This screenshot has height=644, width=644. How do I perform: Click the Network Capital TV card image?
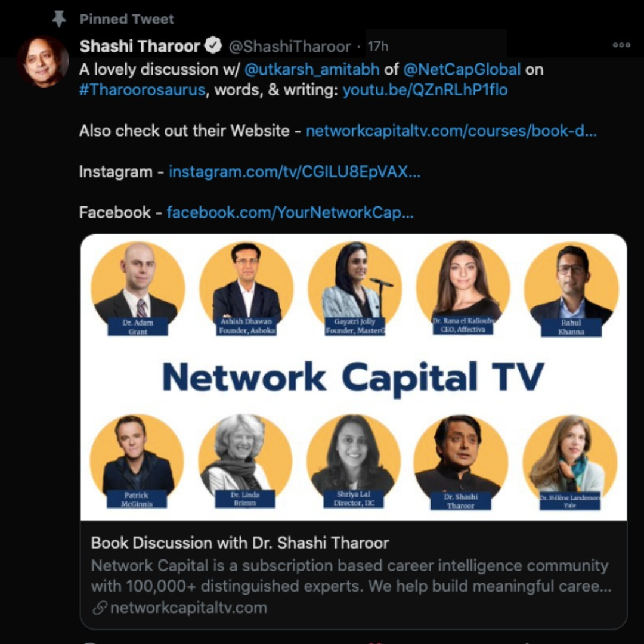pos(354,377)
